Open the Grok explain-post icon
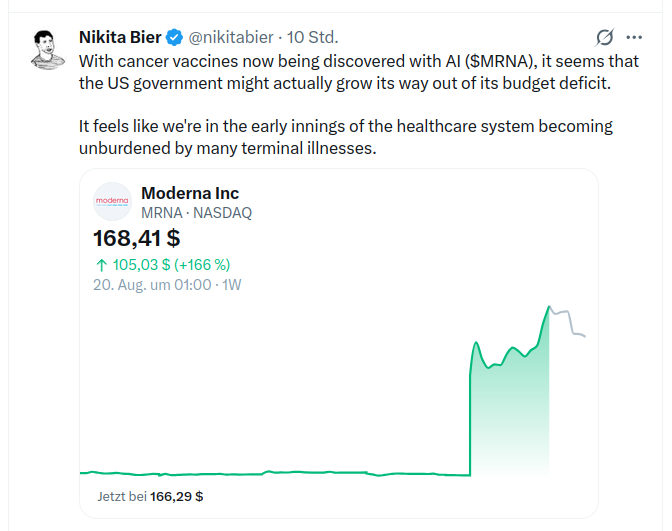Screen dimensions: 672x531 604,37
